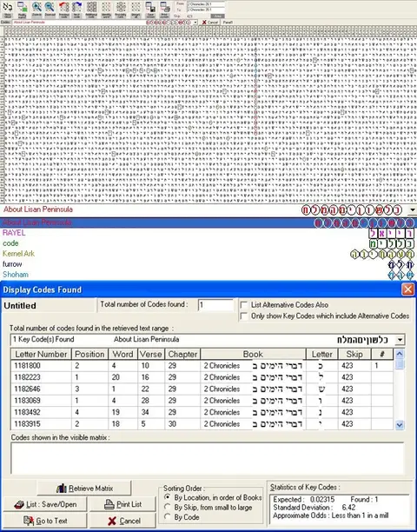Click the dialog's Cancel button at bottom

pos(122,521)
